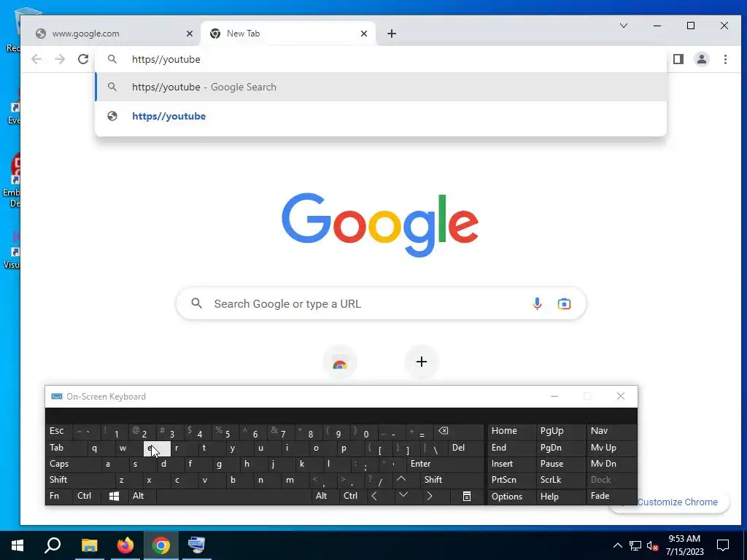Click the muted volume tray icon

653,545
